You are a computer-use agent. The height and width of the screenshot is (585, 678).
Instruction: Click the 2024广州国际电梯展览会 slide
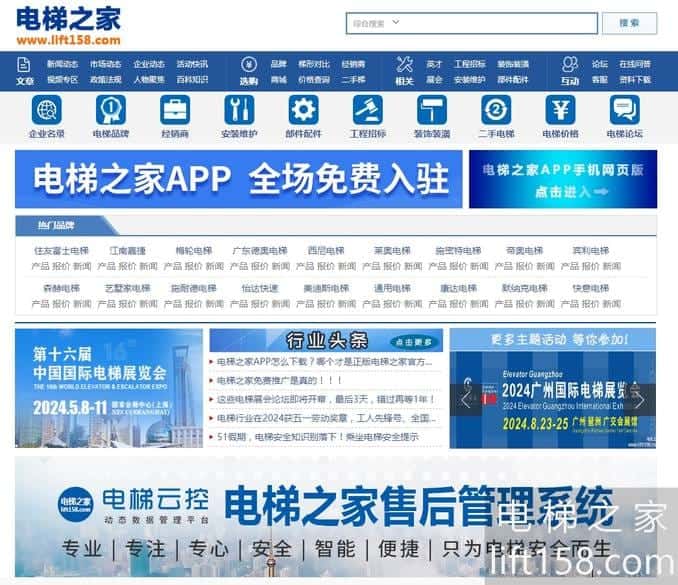[553, 400]
